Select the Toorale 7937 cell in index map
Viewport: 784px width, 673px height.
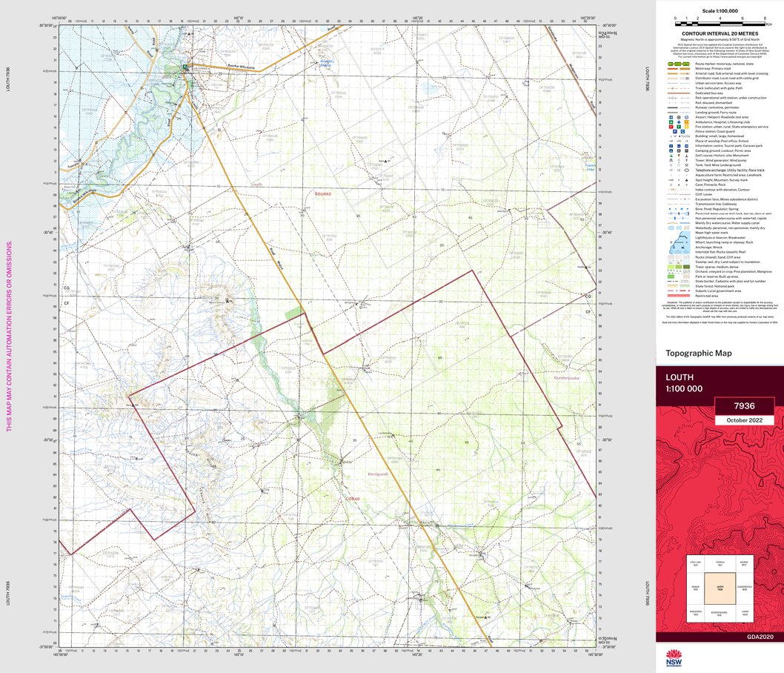(x=720, y=563)
